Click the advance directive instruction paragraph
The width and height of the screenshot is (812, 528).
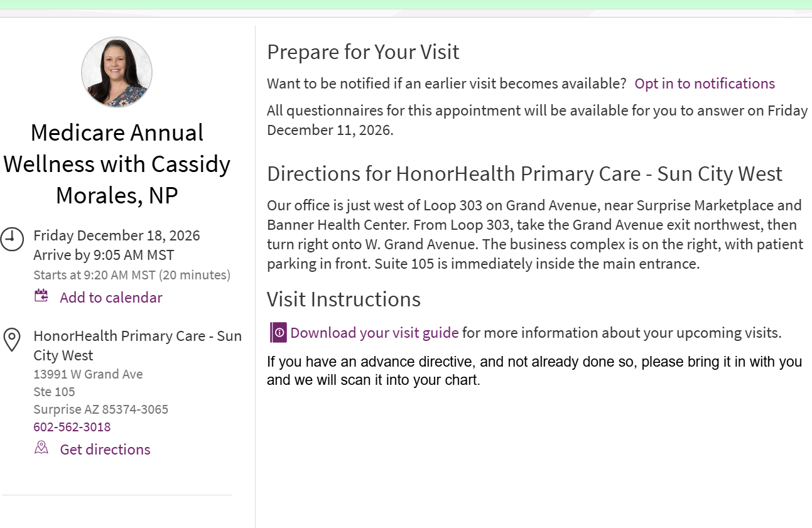[534, 371]
